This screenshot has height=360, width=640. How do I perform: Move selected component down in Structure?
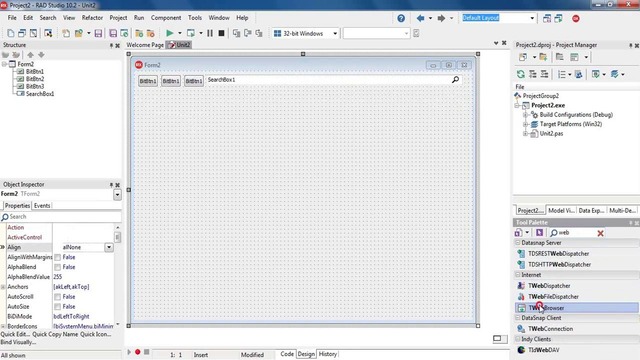[x=41, y=55]
